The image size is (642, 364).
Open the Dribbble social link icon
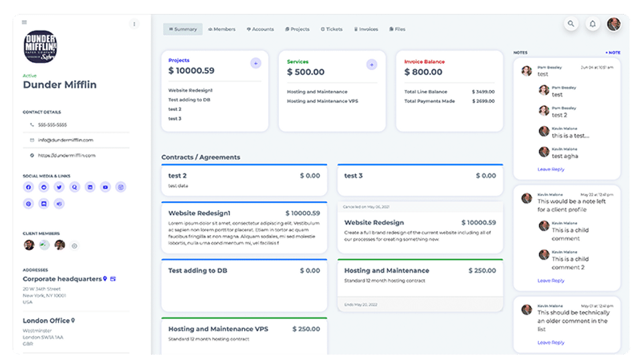point(28,204)
